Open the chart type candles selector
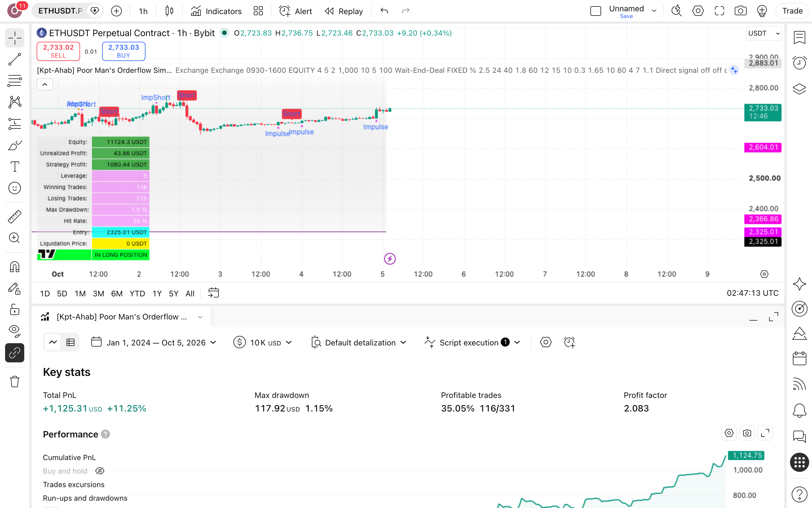The width and height of the screenshot is (812, 508). click(x=169, y=11)
